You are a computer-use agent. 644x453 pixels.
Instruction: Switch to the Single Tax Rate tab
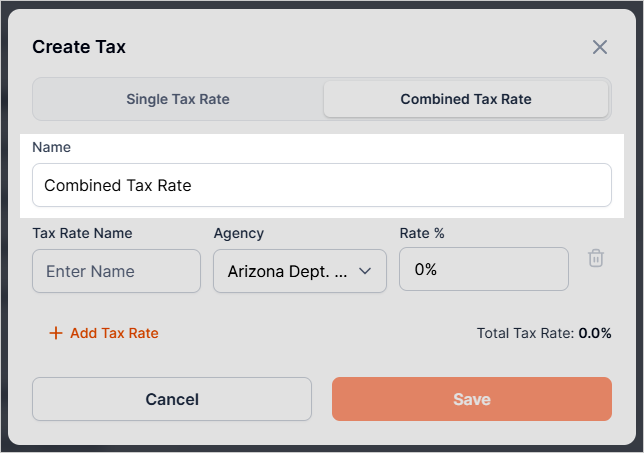pos(178,99)
